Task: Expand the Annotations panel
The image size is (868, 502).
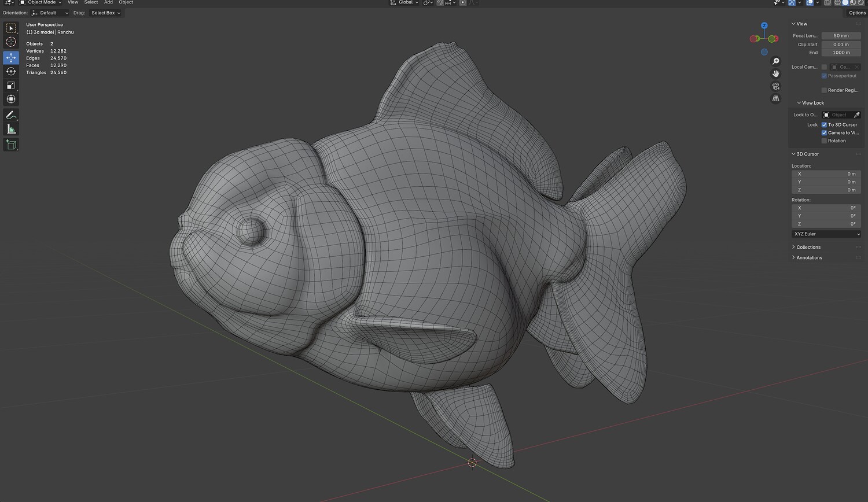Action: (x=807, y=258)
